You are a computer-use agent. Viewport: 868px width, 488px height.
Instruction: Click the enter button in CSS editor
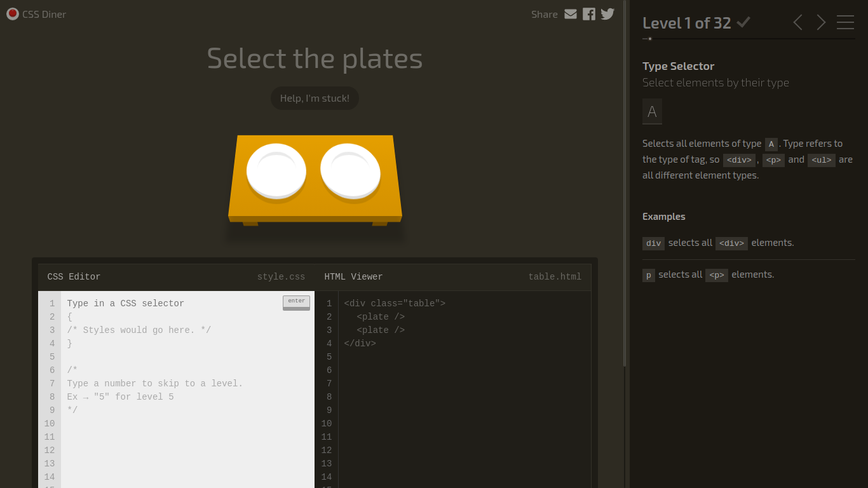pyautogui.click(x=296, y=302)
